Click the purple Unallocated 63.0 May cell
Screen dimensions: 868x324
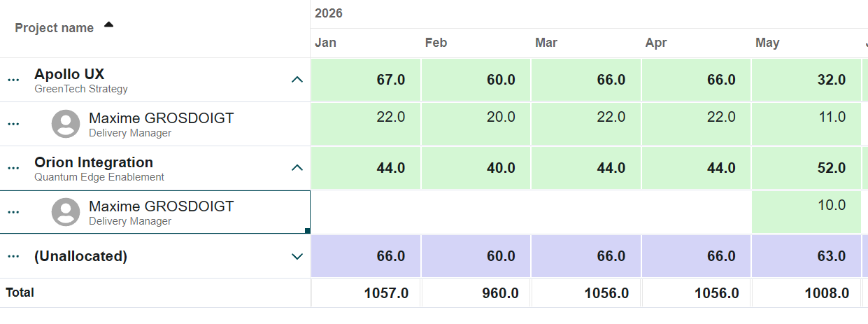click(806, 256)
